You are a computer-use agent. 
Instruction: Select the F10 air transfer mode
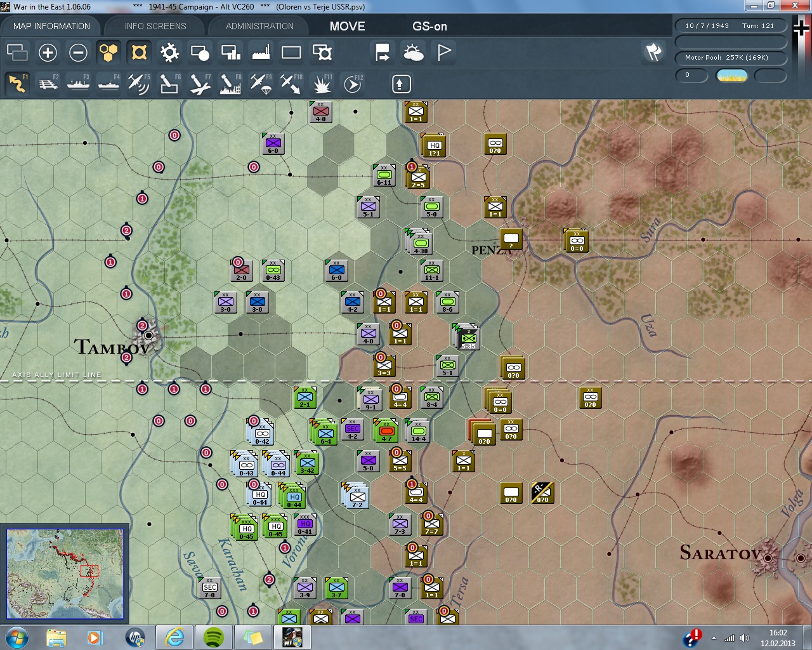pos(291,84)
